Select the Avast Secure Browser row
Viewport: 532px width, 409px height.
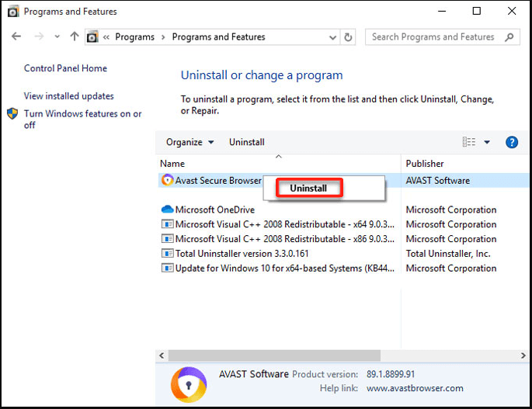click(343, 180)
